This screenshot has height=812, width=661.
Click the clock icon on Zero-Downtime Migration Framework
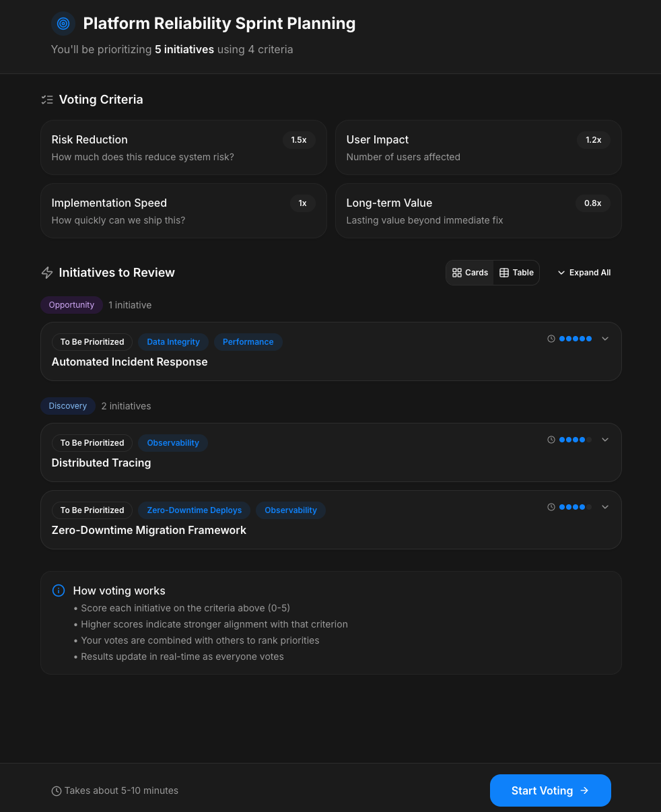(551, 507)
